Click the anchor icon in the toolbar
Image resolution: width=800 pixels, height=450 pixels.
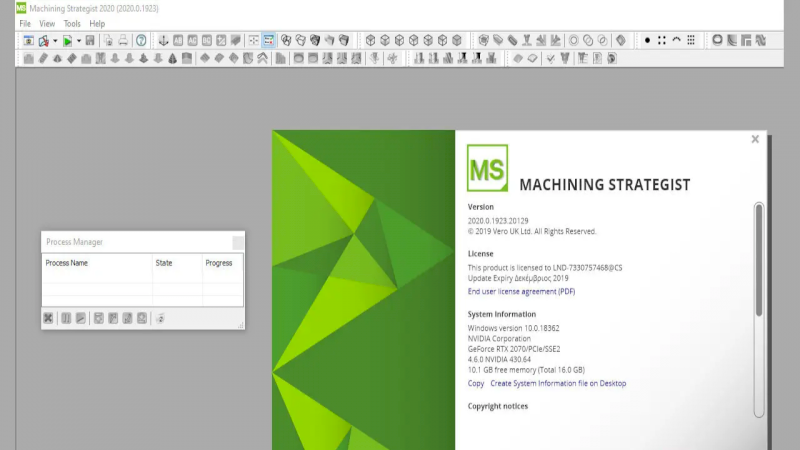coord(164,41)
